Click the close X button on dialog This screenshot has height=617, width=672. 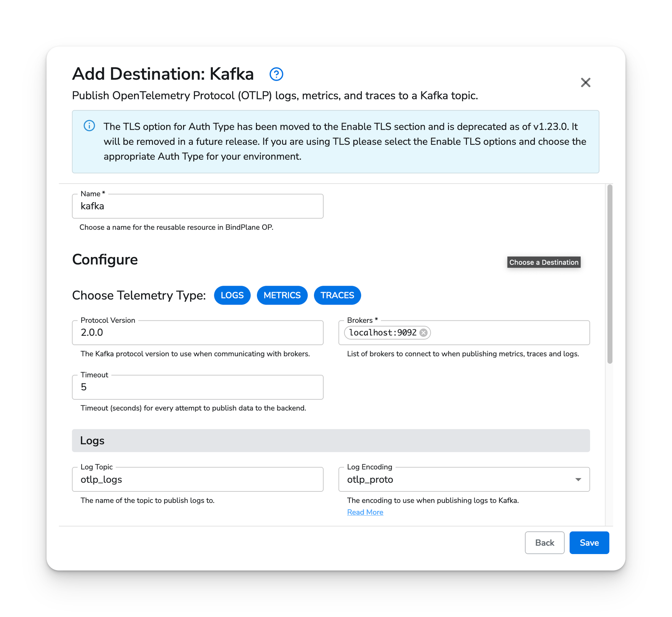point(585,82)
